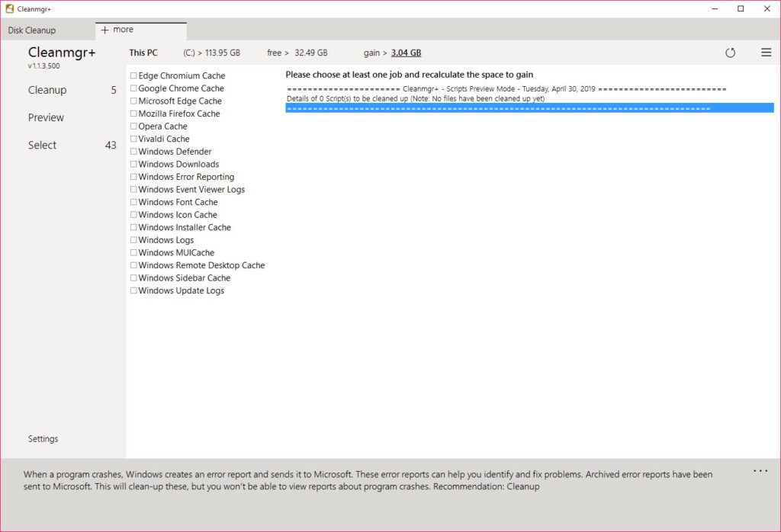
Task: Open Cleanup in the sidebar
Action: click(47, 90)
